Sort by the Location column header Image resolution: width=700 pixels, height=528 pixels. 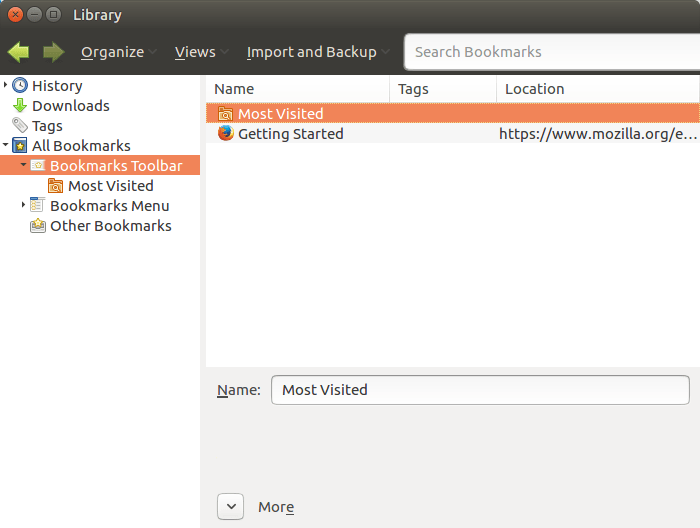coord(598,89)
